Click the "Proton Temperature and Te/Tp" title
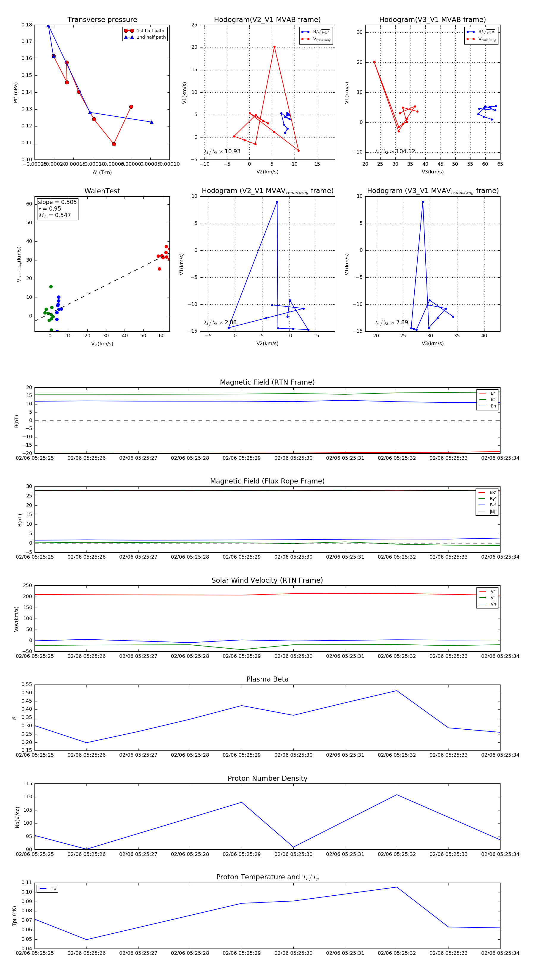The image size is (535, 980). 267,877
